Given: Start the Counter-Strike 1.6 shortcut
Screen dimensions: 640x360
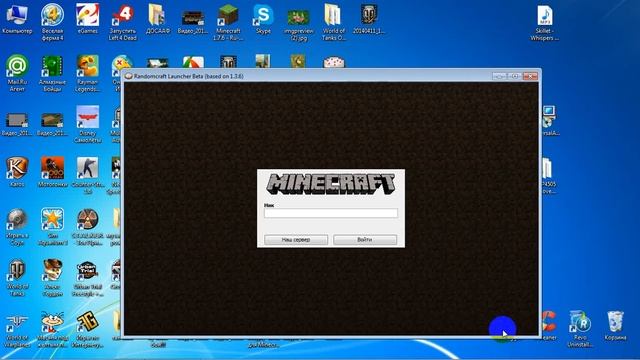Looking at the screenshot, I should [x=87, y=176].
